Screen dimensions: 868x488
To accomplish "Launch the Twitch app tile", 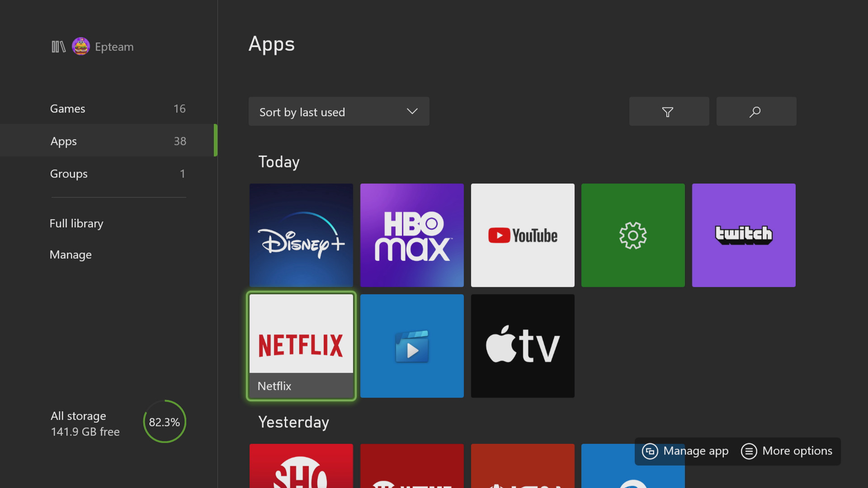I will 744,235.
